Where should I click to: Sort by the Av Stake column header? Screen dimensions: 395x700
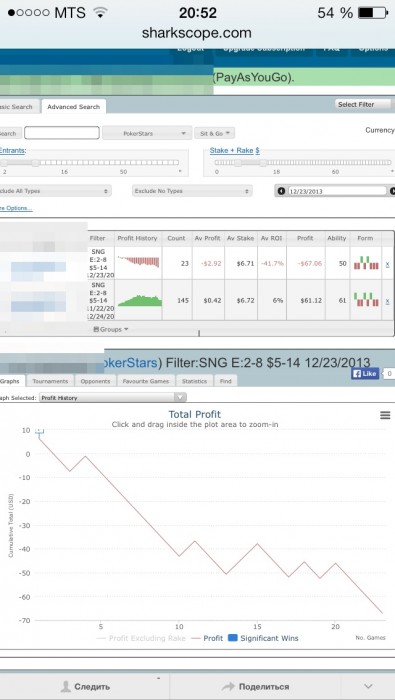point(240,238)
